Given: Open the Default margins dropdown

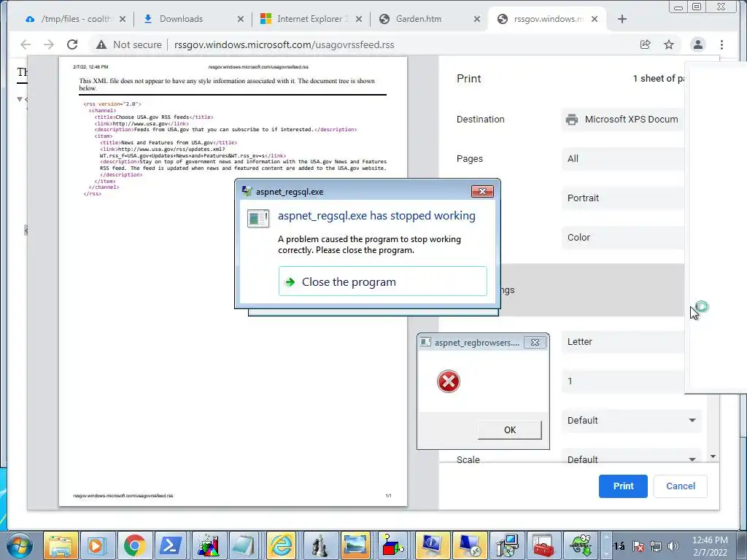Looking at the screenshot, I should [632, 421].
